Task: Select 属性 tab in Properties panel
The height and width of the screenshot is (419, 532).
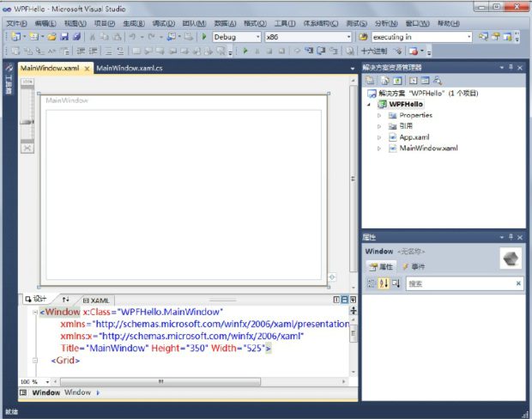Action: coord(381,266)
